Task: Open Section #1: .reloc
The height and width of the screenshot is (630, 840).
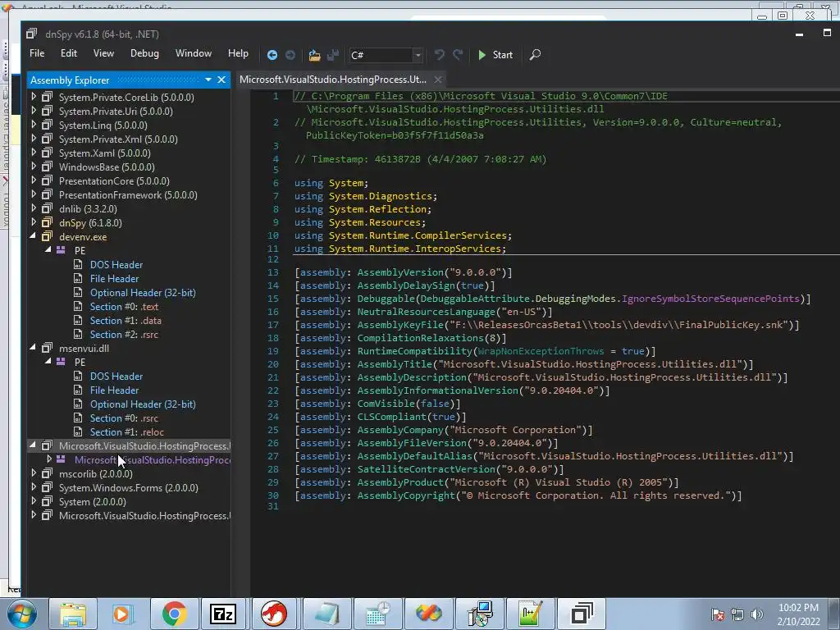Action: point(127,431)
